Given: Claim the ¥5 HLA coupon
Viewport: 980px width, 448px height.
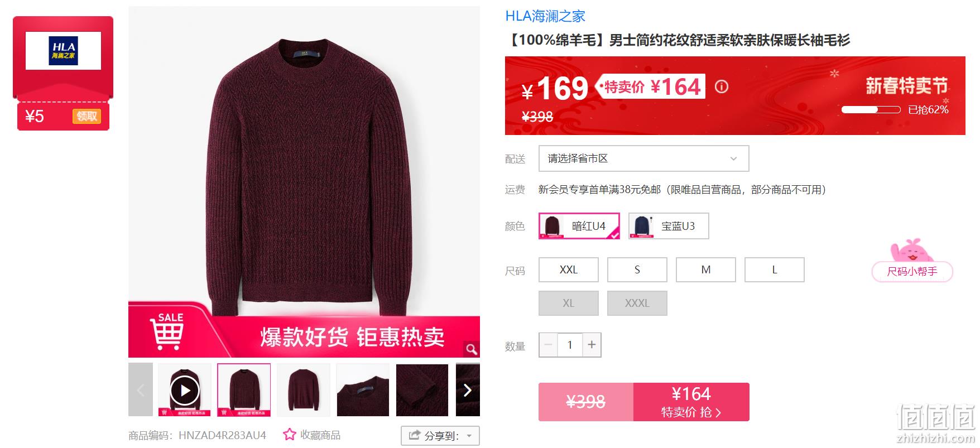Looking at the screenshot, I should click(87, 116).
